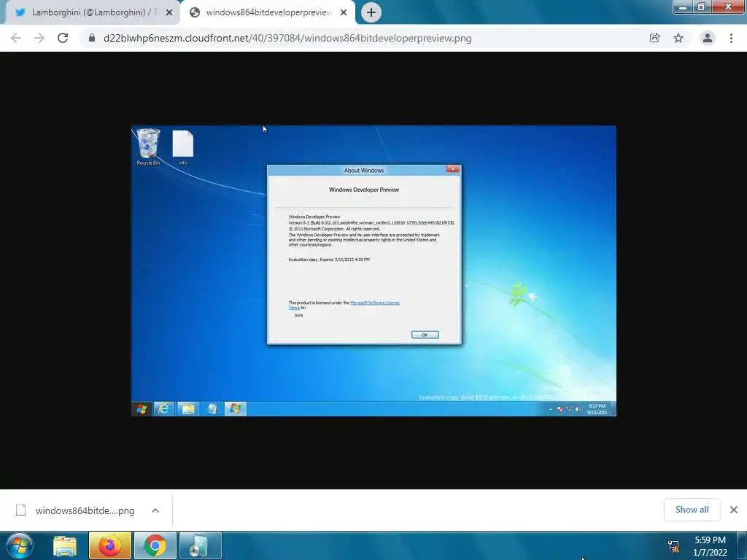Screen dimensions: 747x560
Task: Open a new browser tab
Action: coord(371,12)
